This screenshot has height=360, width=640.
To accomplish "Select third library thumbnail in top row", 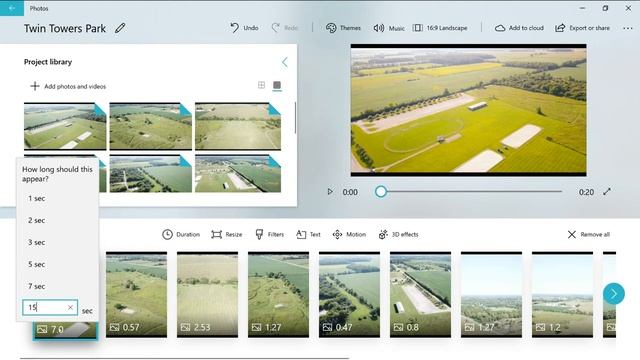I will pos(238,126).
